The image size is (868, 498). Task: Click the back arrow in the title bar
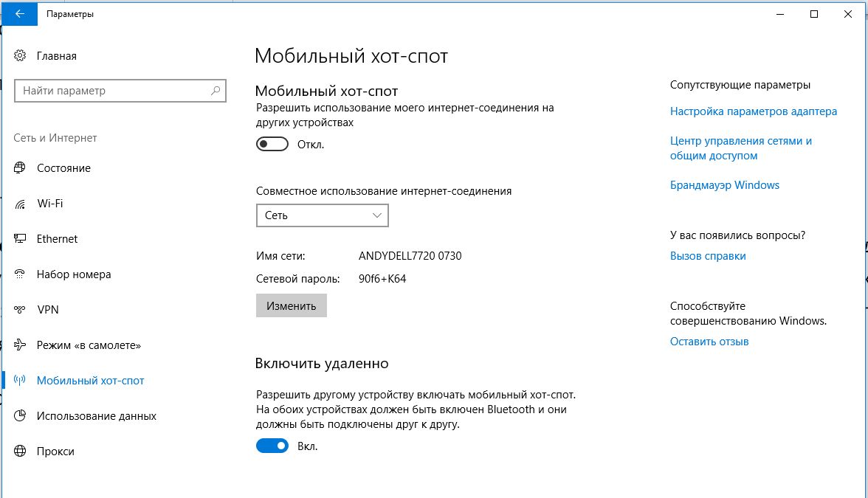click(x=19, y=14)
